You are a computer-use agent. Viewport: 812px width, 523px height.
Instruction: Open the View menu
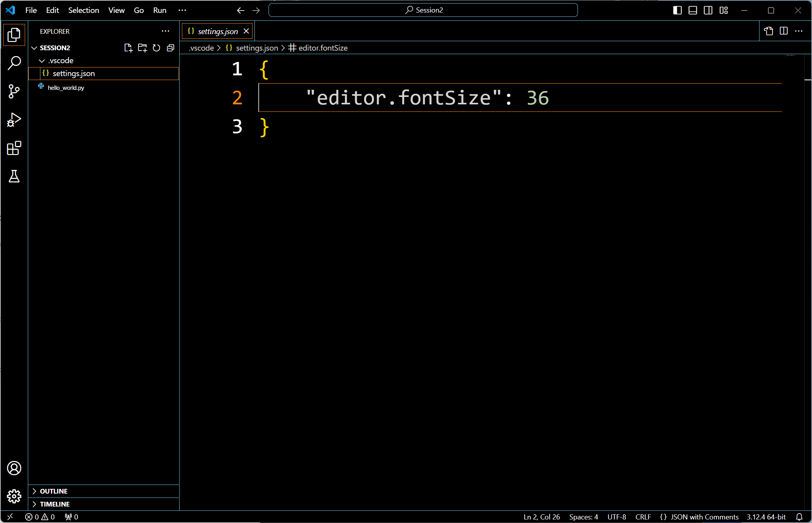[116, 10]
